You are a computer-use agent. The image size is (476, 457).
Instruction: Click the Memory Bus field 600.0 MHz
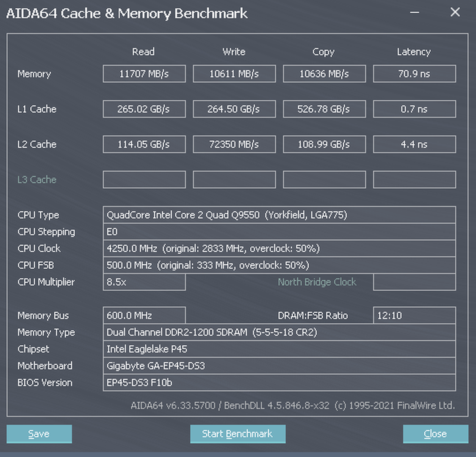tap(144, 316)
